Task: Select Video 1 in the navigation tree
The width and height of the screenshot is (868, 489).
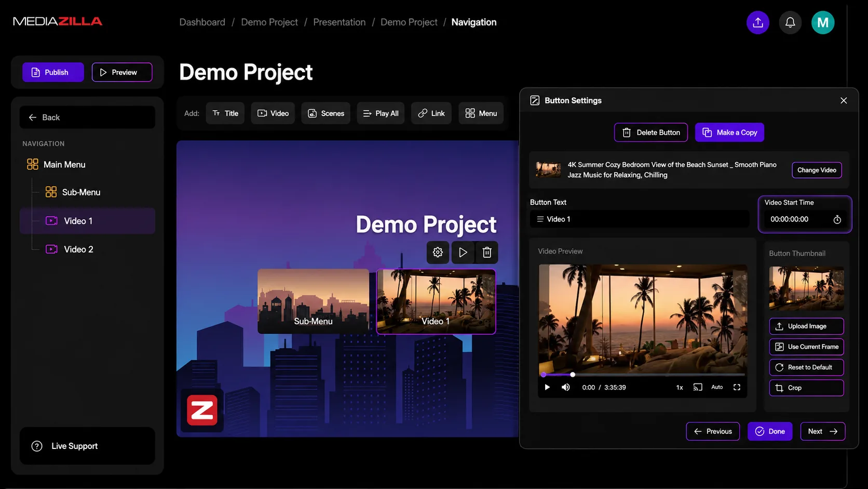Action: (87, 221)
